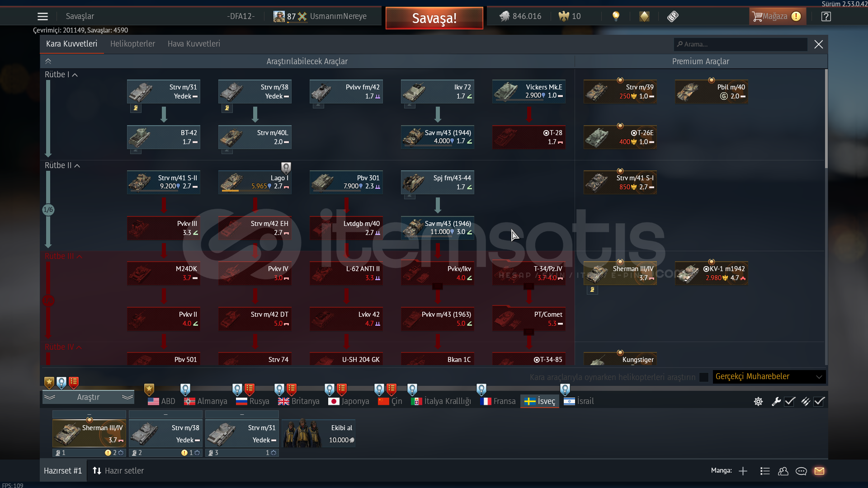The height and width of the screenshot is (488, 868).
Task: Switch to the Helikopterler tab
Action: point(132,44)
